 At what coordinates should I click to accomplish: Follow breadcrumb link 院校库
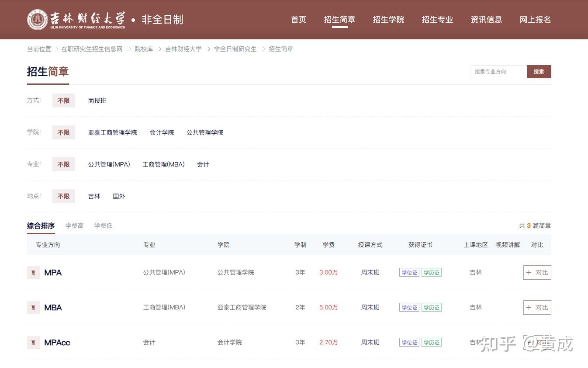click(x=144, y=49)
